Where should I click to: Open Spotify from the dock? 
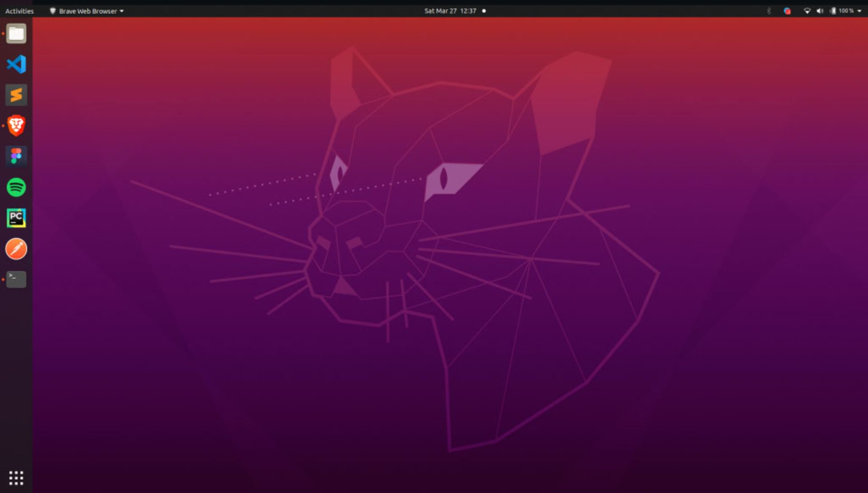16,187
